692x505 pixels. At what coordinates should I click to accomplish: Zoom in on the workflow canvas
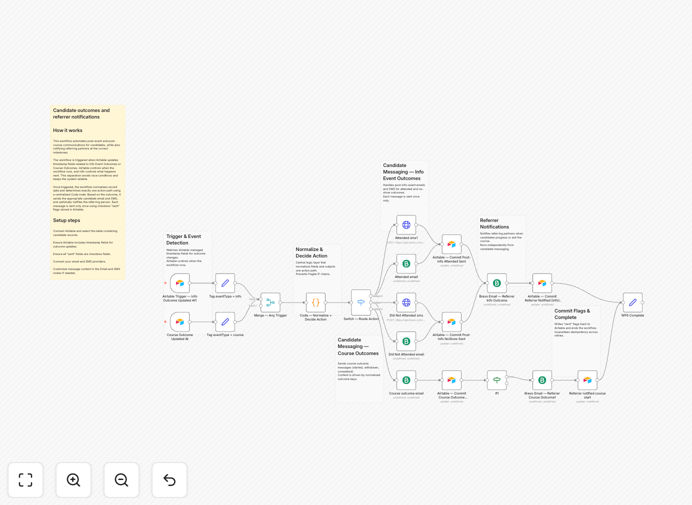(x=73, y=480)
